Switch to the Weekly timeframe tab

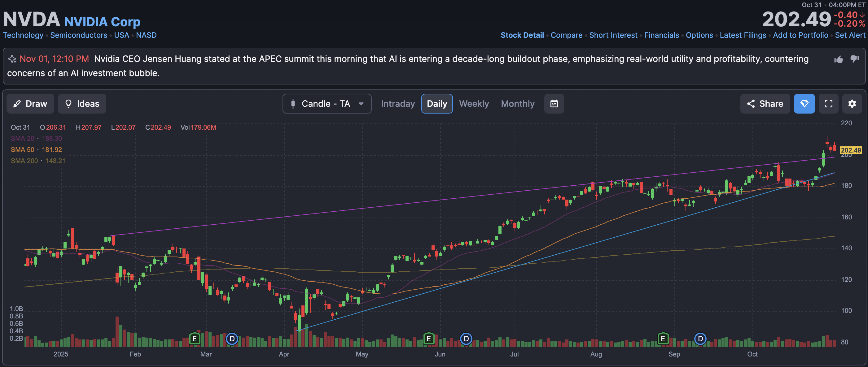(473, 104)
